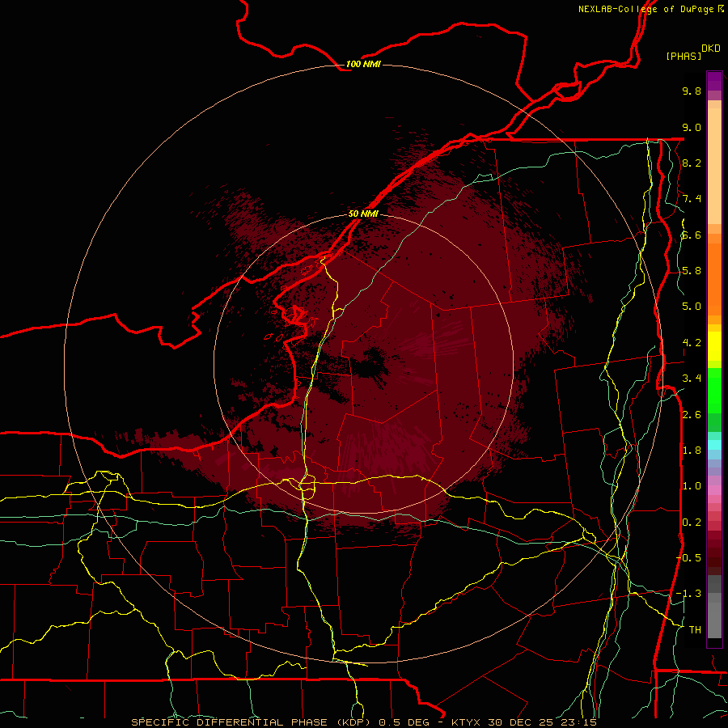Click the 0.2 color scale label
728x728 pixels.
[x=692, y=523]
